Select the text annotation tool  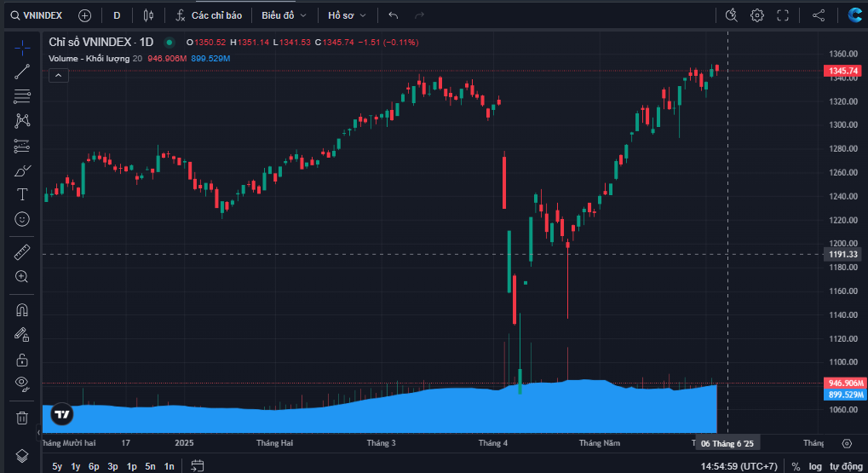22,194
